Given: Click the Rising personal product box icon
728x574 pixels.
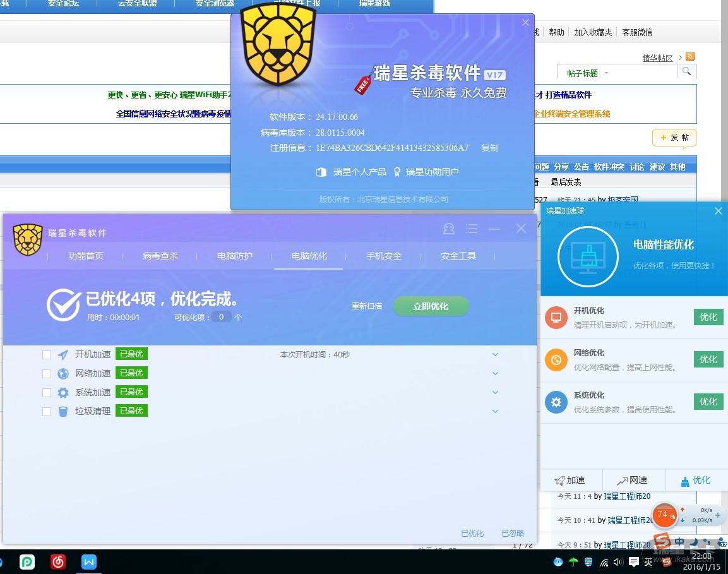Looking at the screenshot, I should tap(321, 172).
